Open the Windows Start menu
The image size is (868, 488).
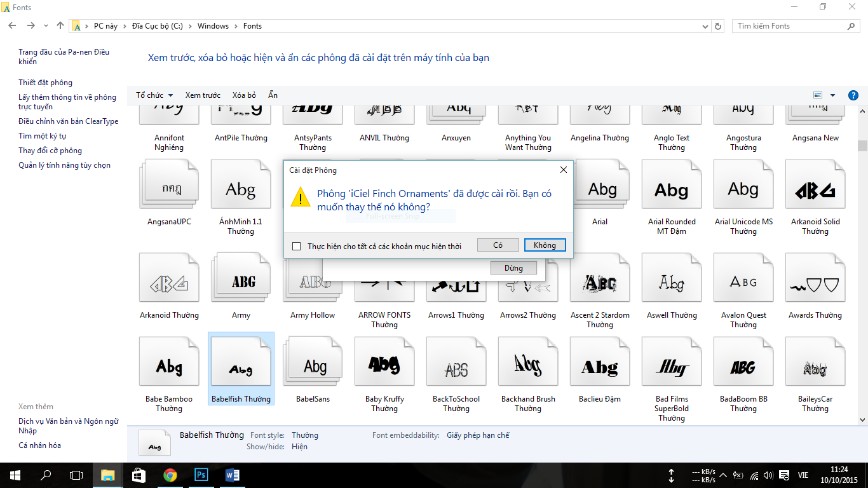[x=15, y=475]
